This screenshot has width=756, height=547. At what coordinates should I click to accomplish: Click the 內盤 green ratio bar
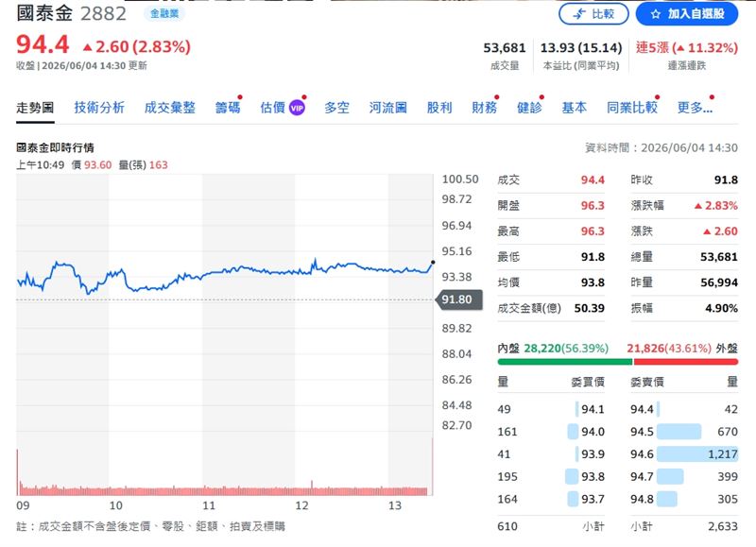tap(564, 362)
